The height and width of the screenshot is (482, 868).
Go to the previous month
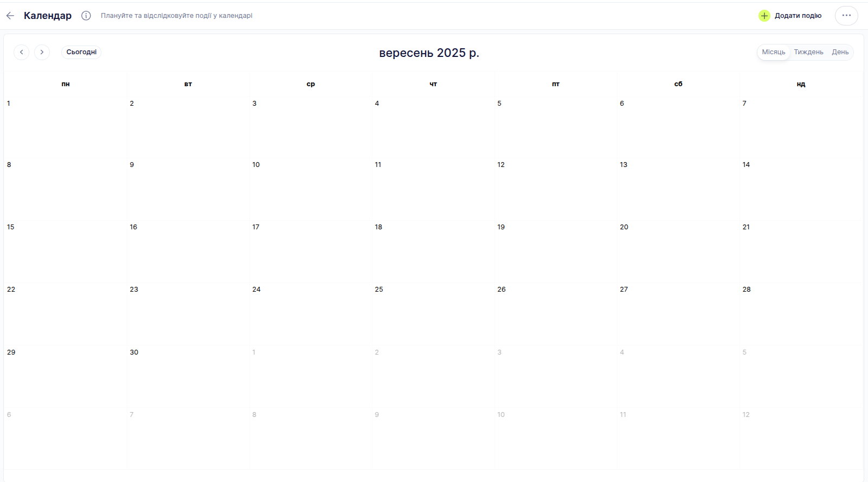pyautogui.click(x=21, y=52)
